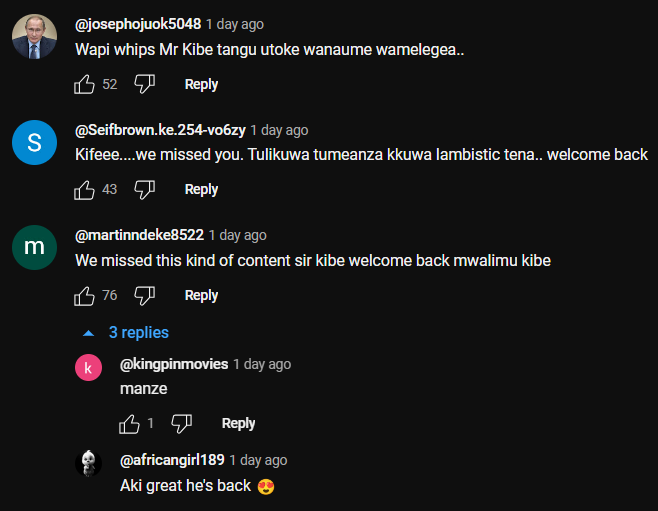
Task: Like martinndeke8522's comment
Action: (85, 295)
